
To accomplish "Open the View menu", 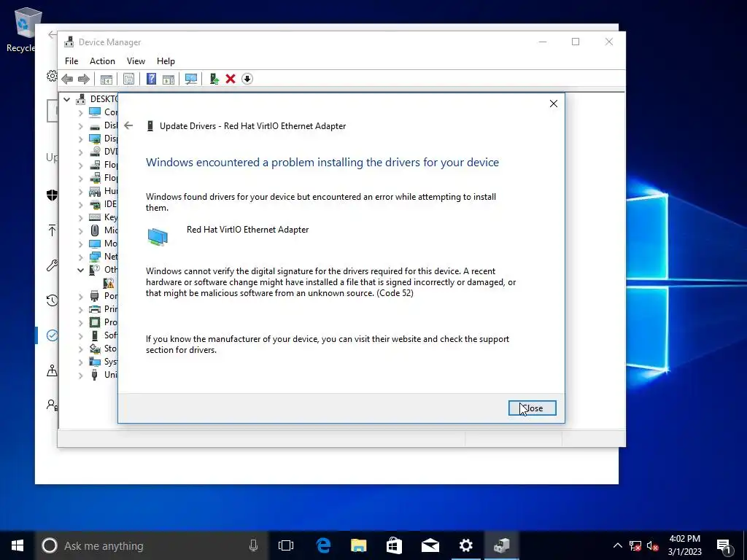I will tap(136, 61).
